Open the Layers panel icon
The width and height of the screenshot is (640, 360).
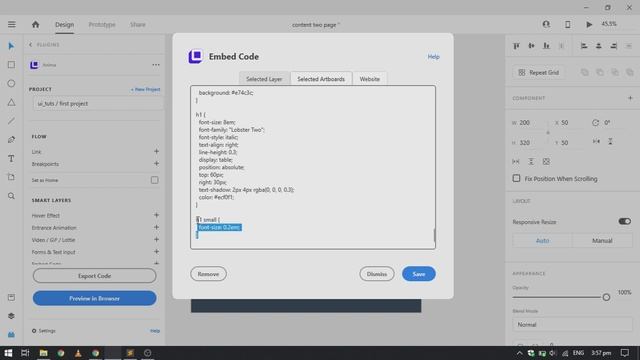[x=11, y=316]
